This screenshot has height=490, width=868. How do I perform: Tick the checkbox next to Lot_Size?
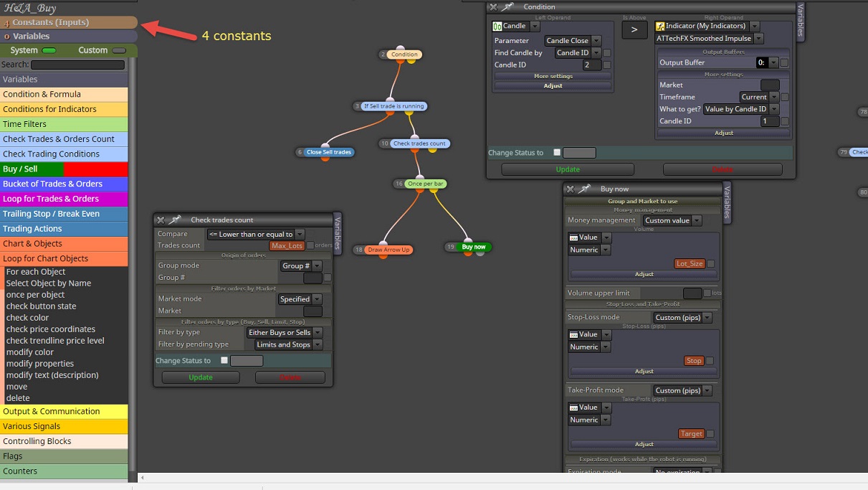(711, 264)
